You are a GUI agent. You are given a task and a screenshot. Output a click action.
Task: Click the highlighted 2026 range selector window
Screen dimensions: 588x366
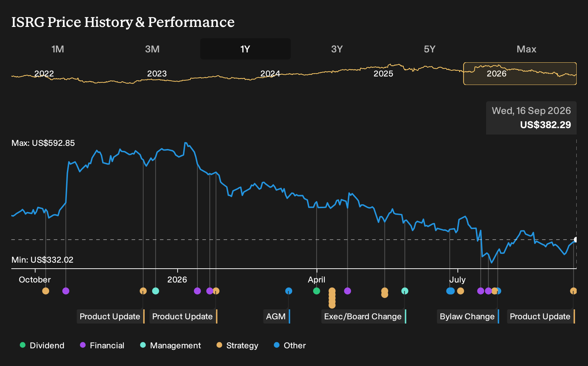(520, 74)
